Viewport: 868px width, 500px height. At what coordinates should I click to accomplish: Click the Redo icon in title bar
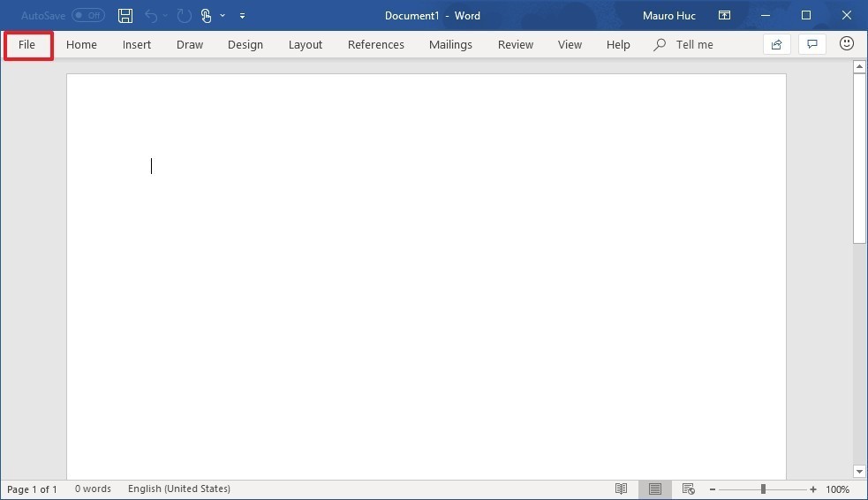[184, 16]
